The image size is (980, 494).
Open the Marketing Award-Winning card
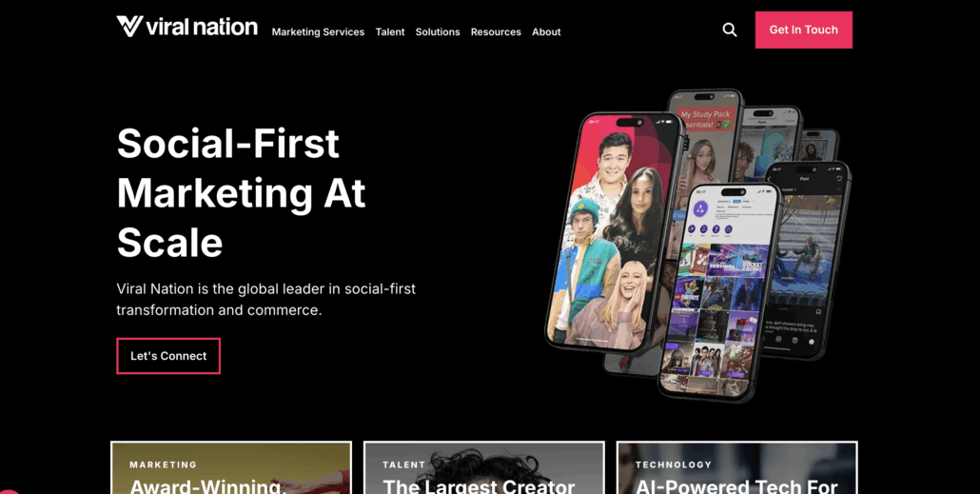coord(231,467)
